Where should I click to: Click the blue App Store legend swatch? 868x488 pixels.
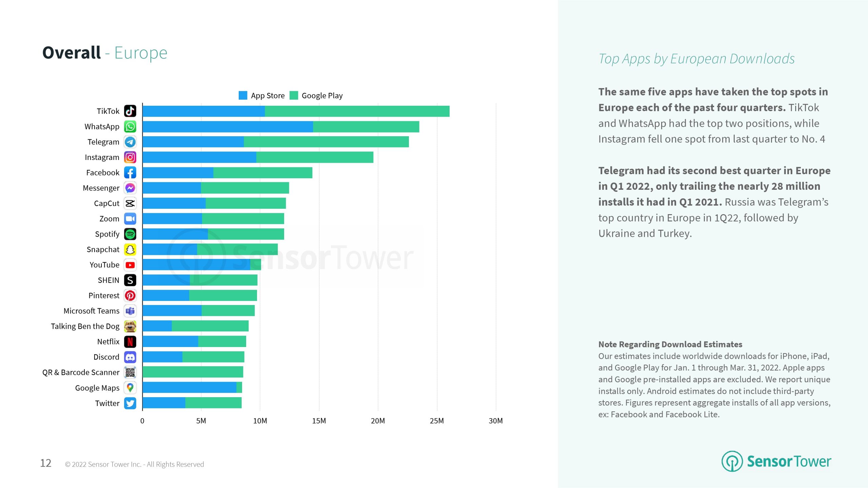click(x=243, y=96)
